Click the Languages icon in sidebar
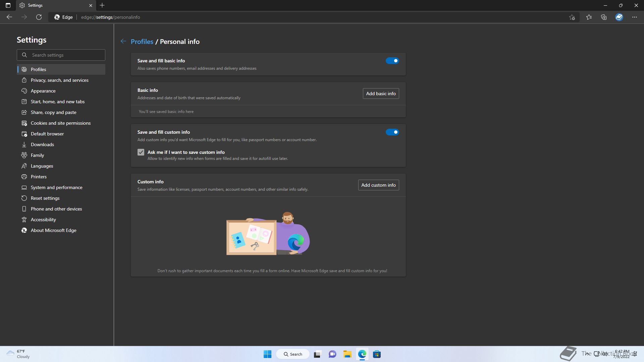This screenshot has width=644, height=362. pyautogui.click(x=24, y=166)
